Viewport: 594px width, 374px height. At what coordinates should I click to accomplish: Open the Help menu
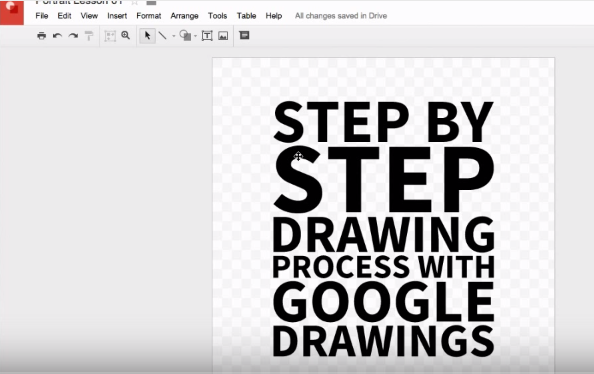(274, 16)
